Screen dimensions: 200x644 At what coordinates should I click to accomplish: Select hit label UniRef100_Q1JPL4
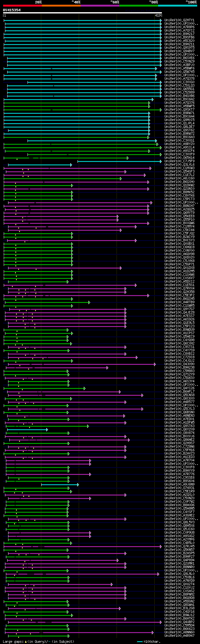click(x=179, y=123)
